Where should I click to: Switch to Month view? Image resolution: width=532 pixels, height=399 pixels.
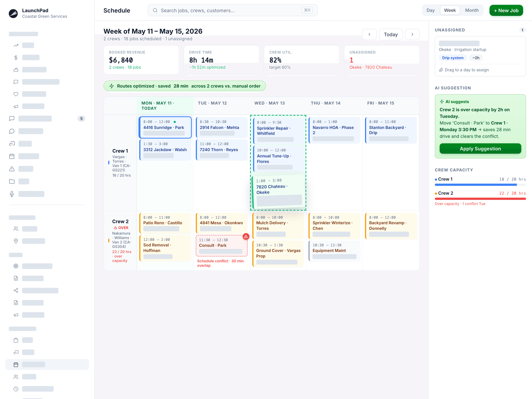point(472,10)
